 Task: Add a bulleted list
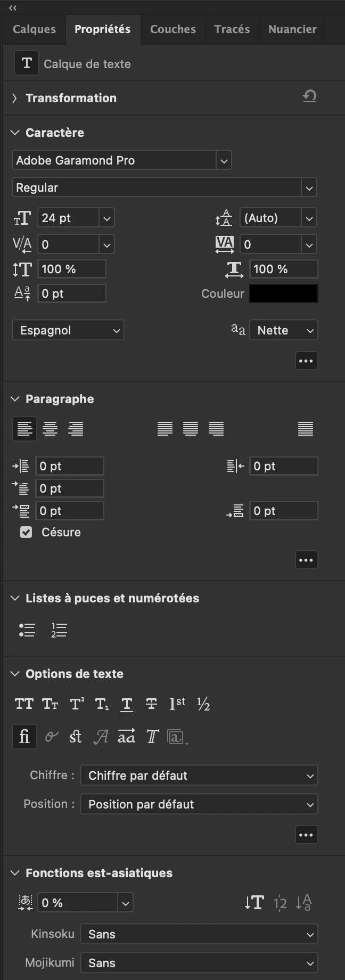pos(27,630)
